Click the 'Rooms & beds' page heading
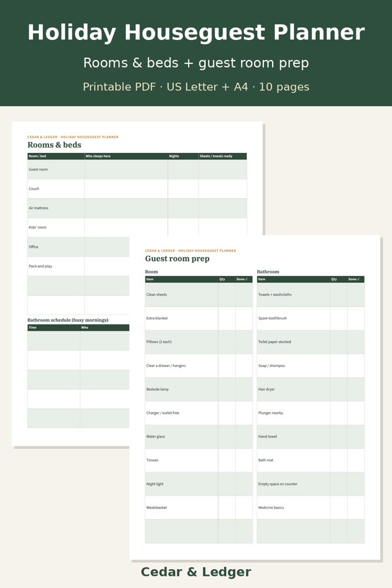 pos(54,145)
